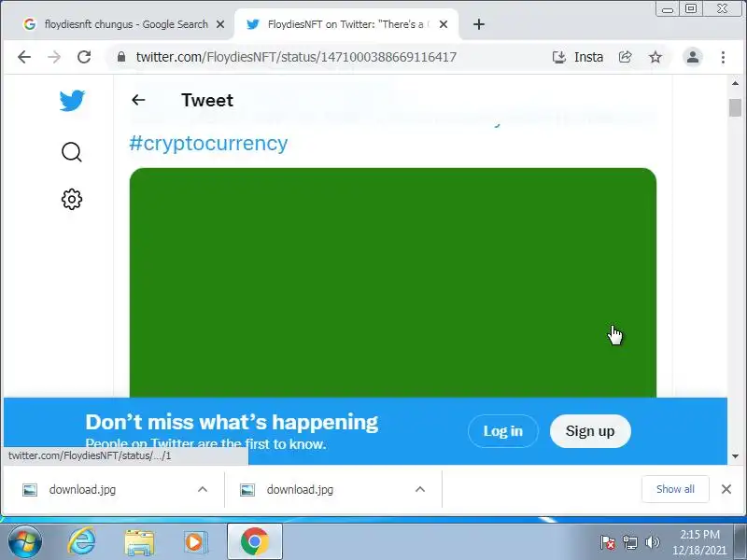The image size is (747, 560).
Task: Open Windows Media Player from taskbar
Action: point(195,542)
